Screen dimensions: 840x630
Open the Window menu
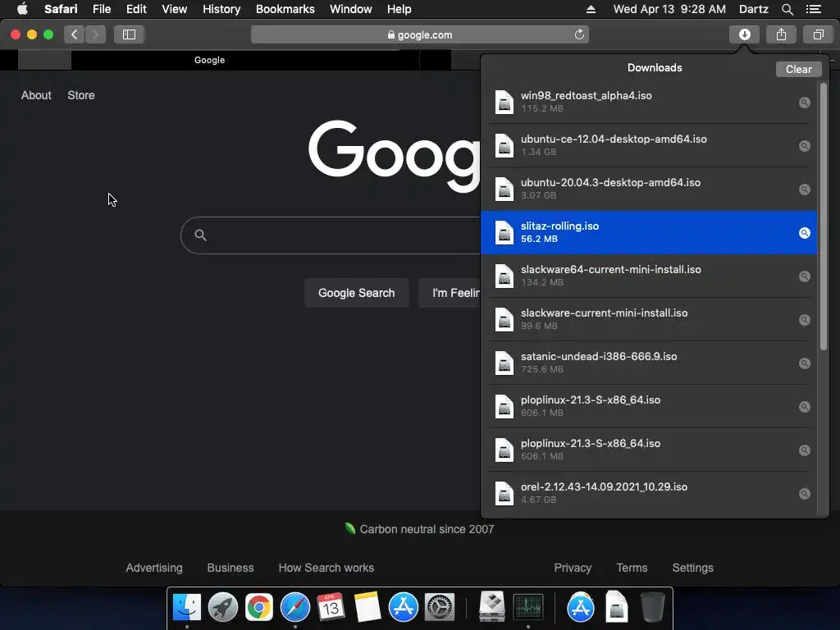coord(350,9)
